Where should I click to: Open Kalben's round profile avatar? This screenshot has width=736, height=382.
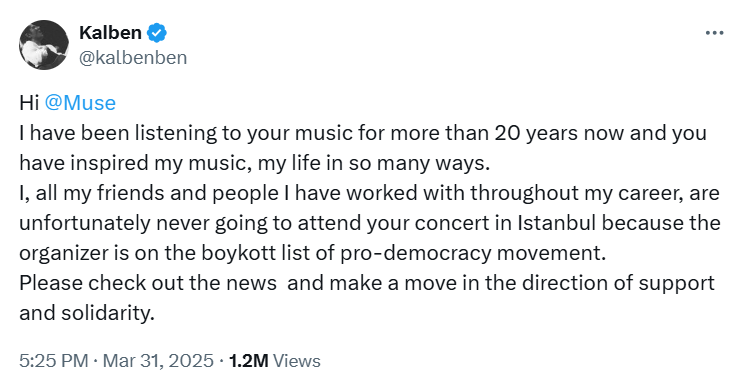tap(44, 45)
